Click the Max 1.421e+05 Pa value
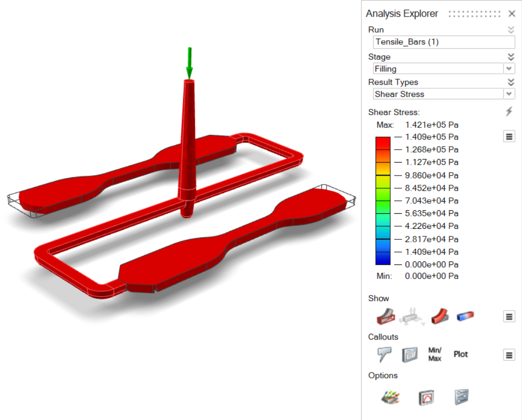The height and width of the screenshot is (420, 522). pos(431,125)
